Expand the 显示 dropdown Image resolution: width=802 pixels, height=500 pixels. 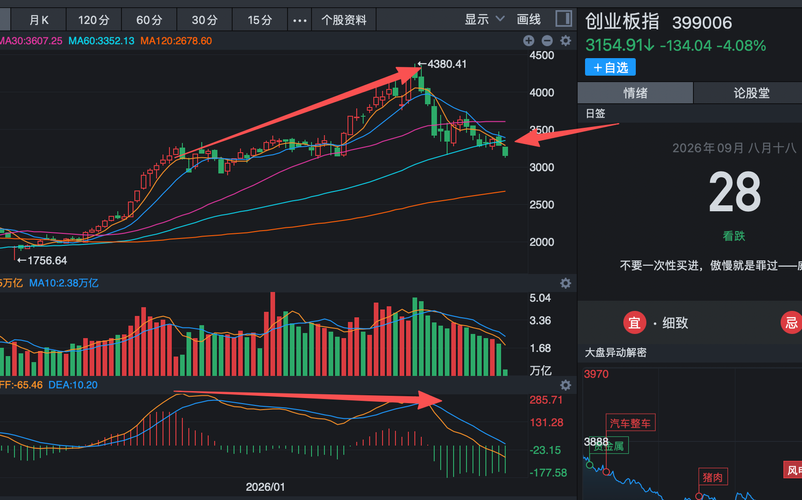coord(484,19)
